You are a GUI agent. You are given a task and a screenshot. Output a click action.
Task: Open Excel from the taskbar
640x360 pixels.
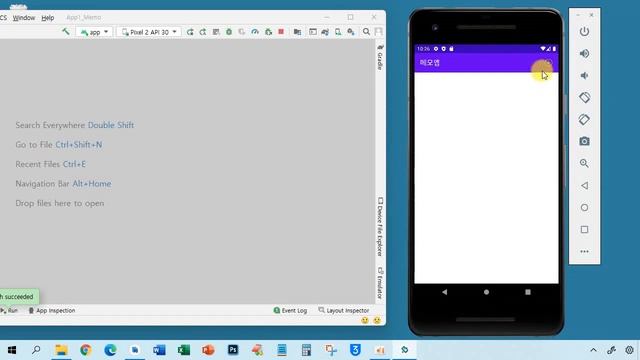click(184, 350)
